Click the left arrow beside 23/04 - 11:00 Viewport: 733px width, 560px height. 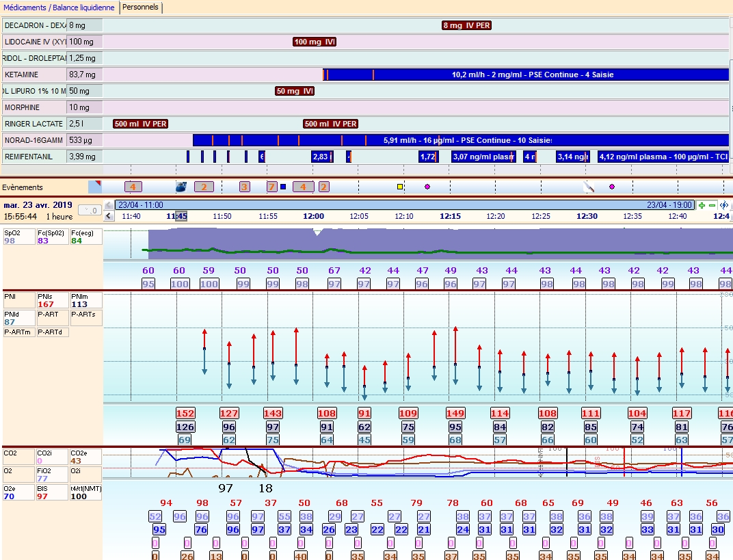click(109, 204)
